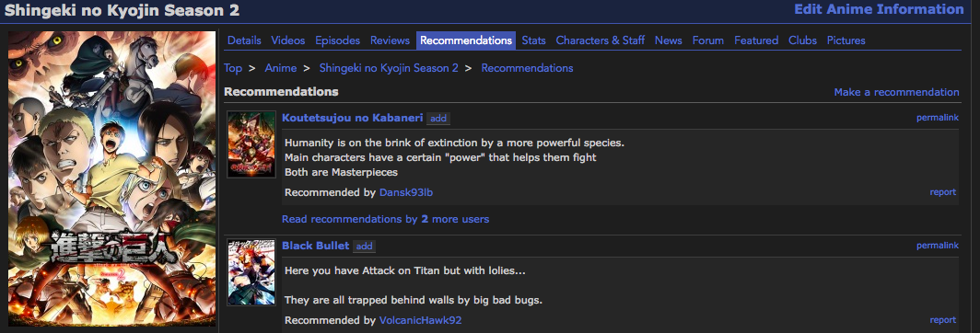Open Dansk93lb user profile

coord(406,192)
